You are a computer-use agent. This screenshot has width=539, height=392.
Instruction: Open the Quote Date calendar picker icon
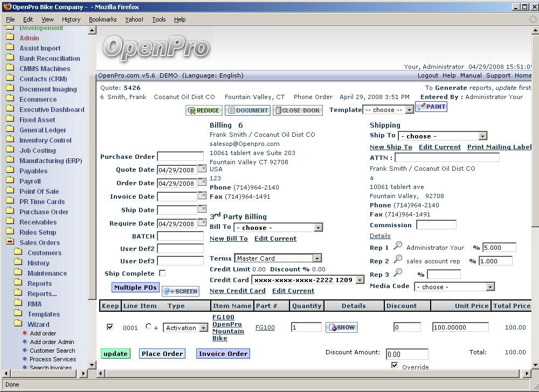click(x=202, y=169)
